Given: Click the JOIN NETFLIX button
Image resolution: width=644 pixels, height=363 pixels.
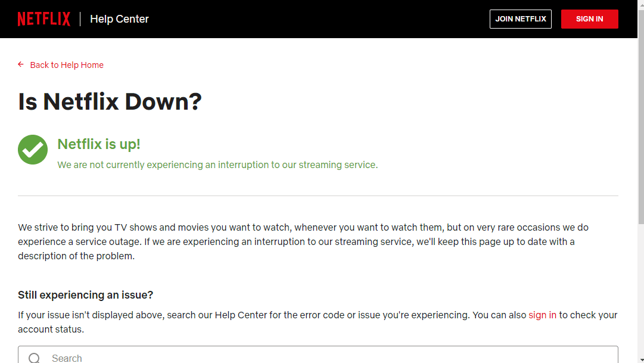Looking at the screenshot, I should coord(520,19).
